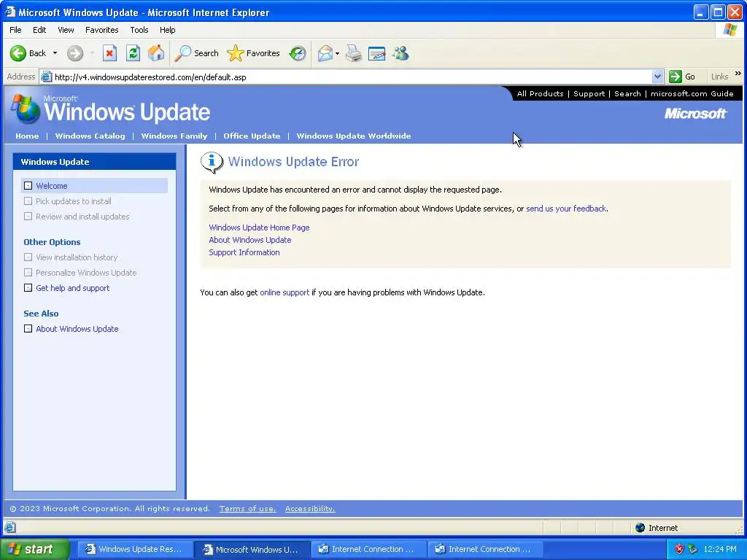Expand the address bar dropdown

point(657,77)
